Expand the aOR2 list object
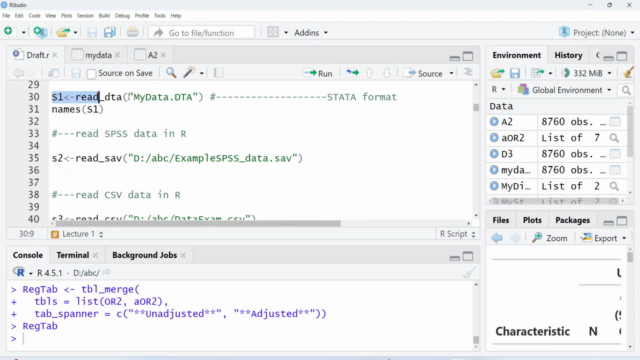This screenshot has width=640, height=360. (x=494, y=138)
